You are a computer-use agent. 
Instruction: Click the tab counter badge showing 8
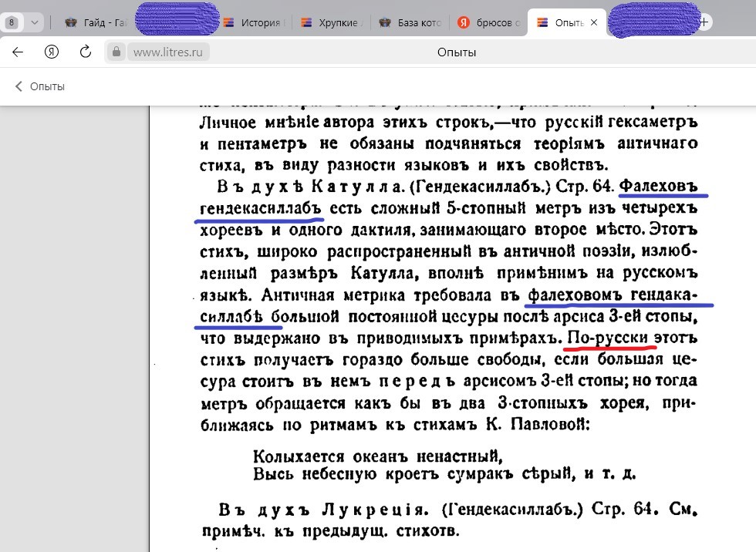pos(12,22)
